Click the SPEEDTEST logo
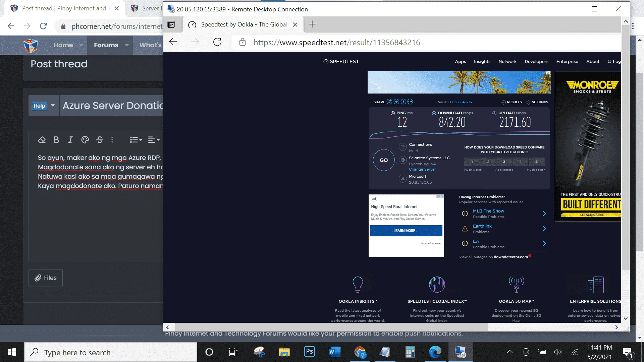The image size is (644, 362). pos(341,61)
